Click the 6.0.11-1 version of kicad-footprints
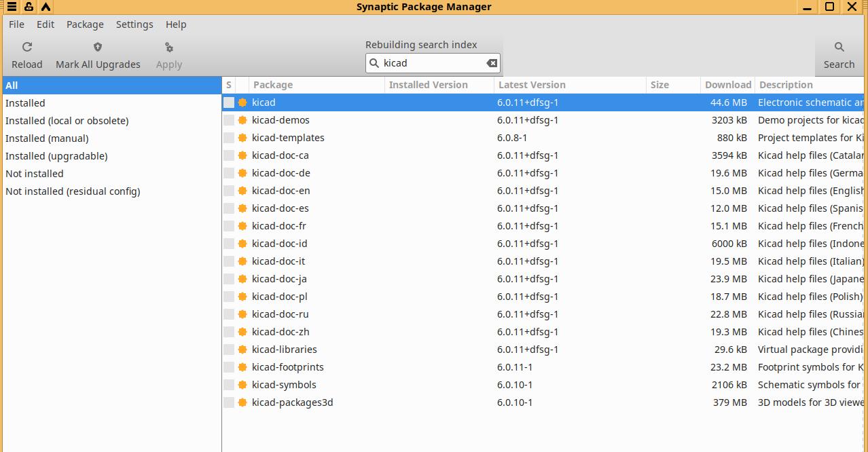 (x=515, y=367)
